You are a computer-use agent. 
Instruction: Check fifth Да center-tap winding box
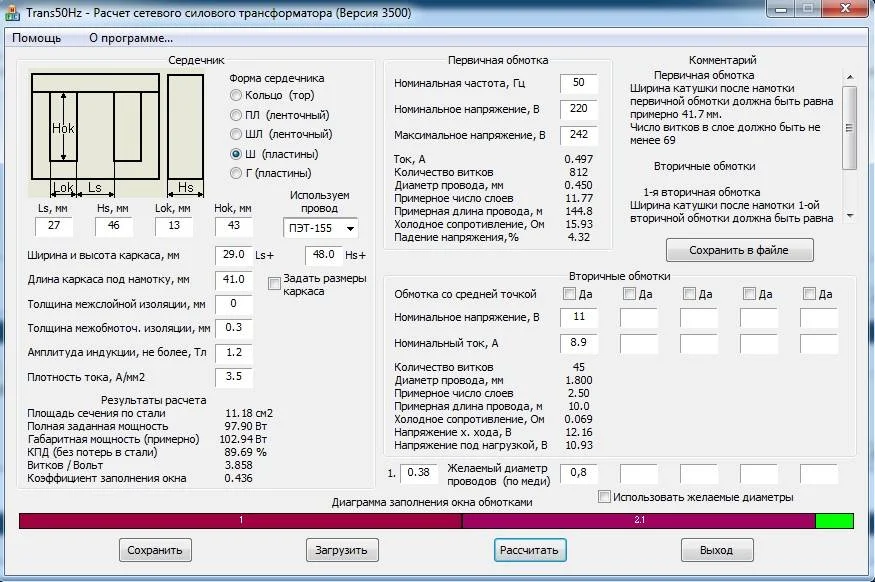pyautogui.click(x=809, y=294)
